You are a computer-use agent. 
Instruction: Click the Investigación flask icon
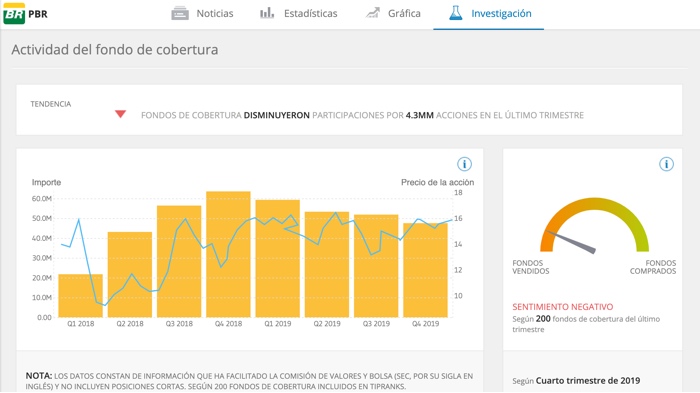click(455, 13)
